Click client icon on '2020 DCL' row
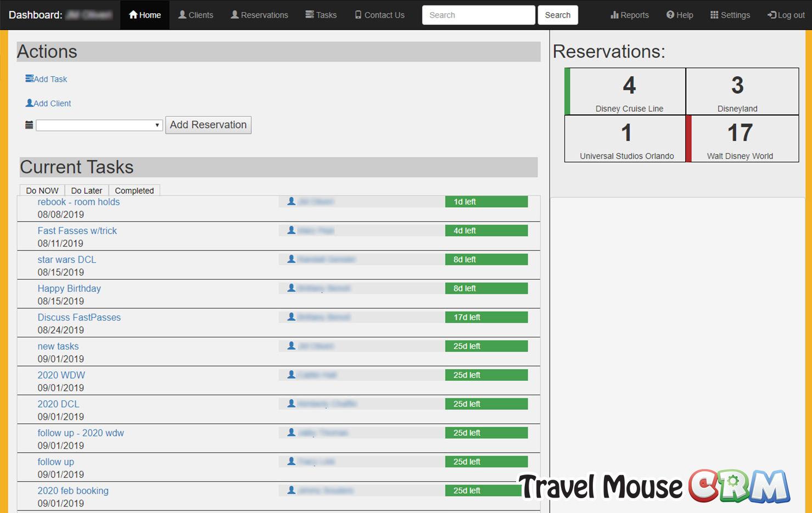The height and width of the screenshot is (513, 812). pyautogui.click(x=292, y=404)
